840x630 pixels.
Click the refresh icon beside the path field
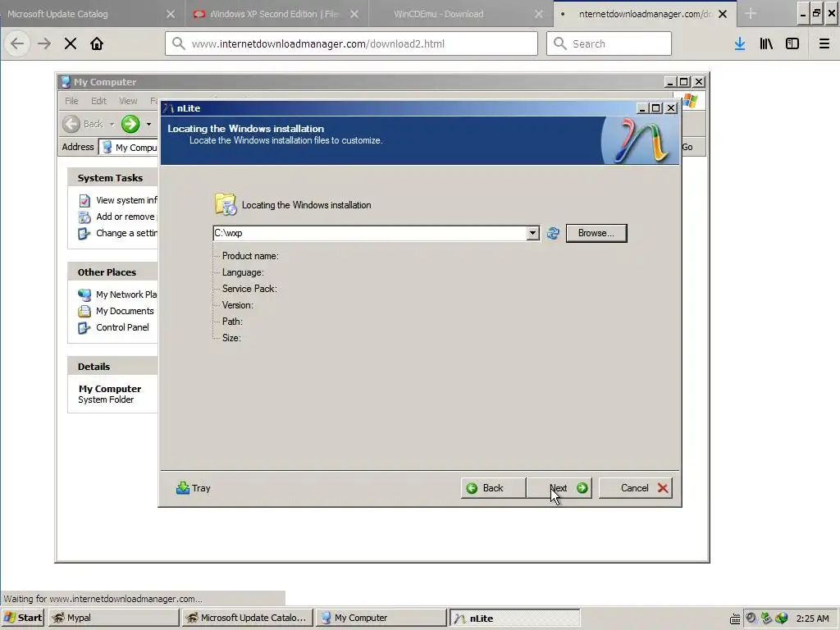point(553,233)
